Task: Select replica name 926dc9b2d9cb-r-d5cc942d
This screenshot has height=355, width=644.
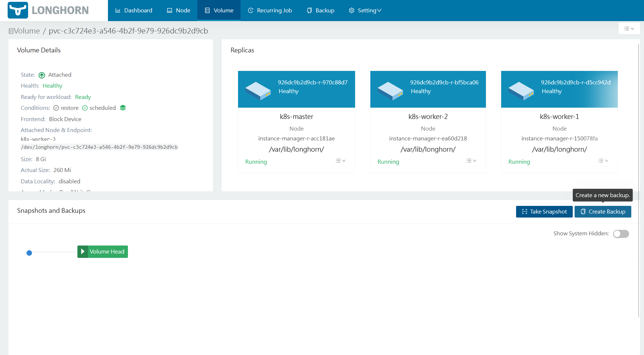Action: tap(576, 83)
